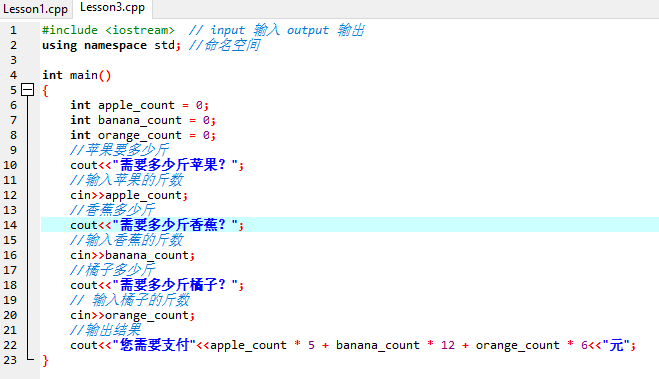Click the opening brace on line 5
Image resolution: width=659 pixels, height=379 pixels.
(45, 90)
